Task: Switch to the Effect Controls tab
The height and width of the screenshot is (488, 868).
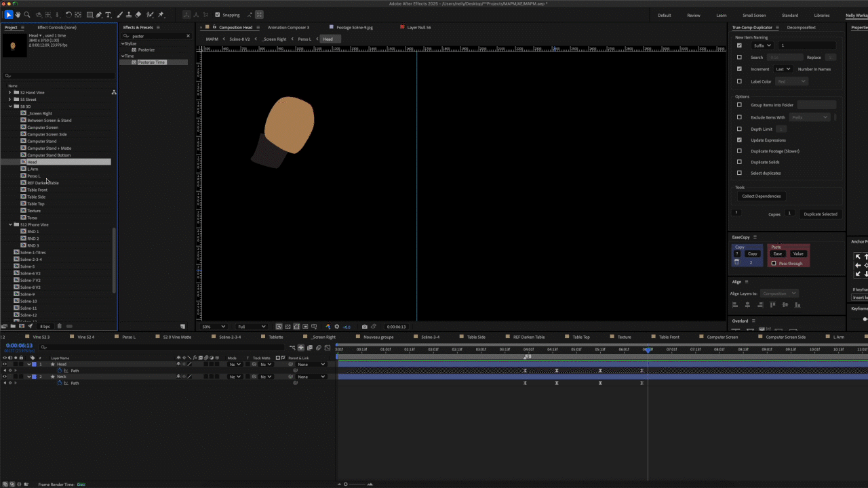Action: [x=56, y=28]
